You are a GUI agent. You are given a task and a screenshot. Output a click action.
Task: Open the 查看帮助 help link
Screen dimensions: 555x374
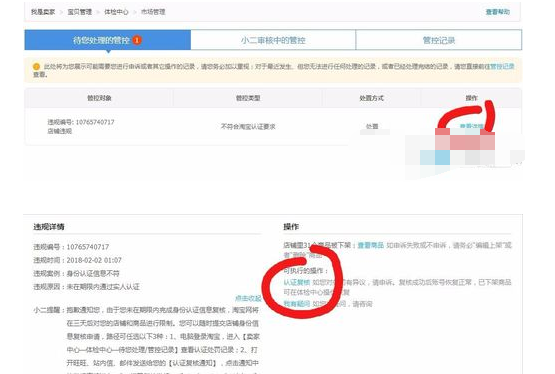tap(498, 12)
